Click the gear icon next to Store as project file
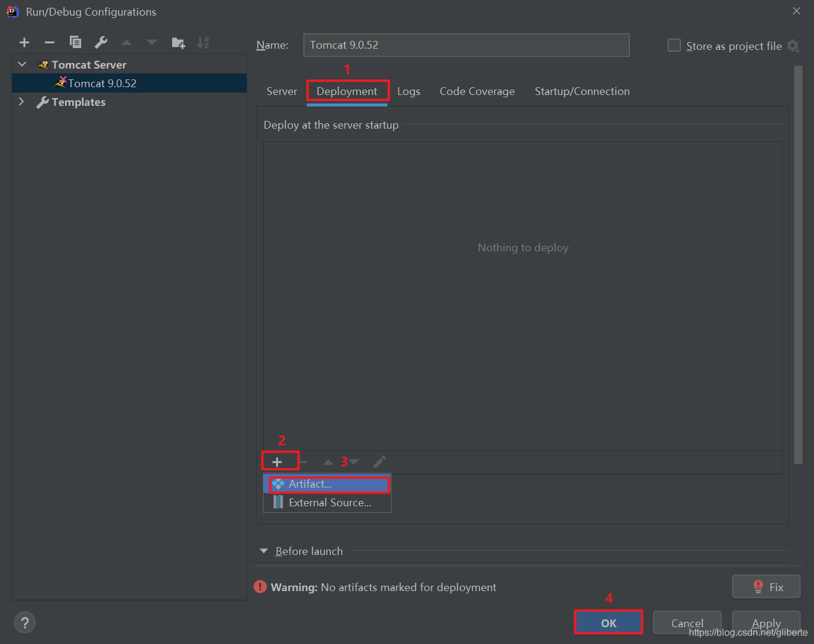 pos(794,46)
